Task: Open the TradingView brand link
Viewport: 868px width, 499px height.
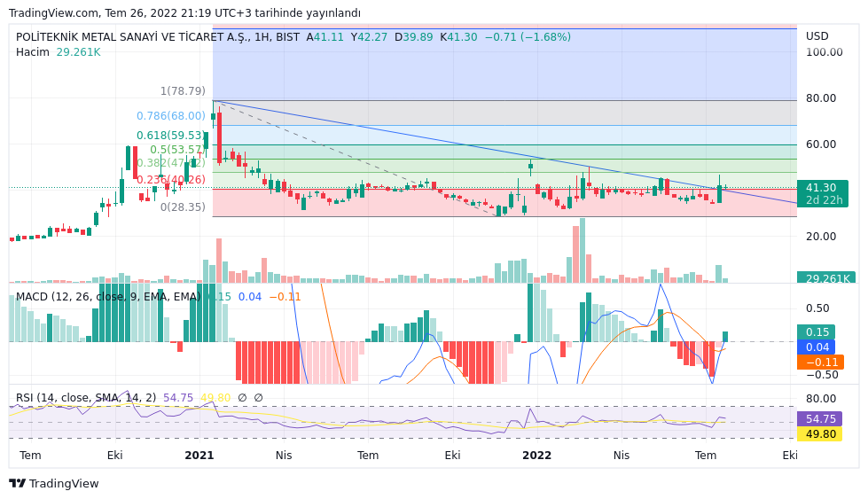Action: point(54,483)
